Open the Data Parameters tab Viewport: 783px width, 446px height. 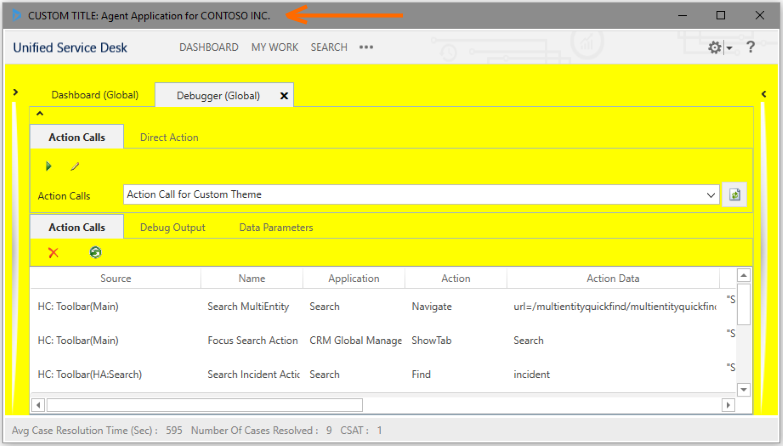[276, 227]
